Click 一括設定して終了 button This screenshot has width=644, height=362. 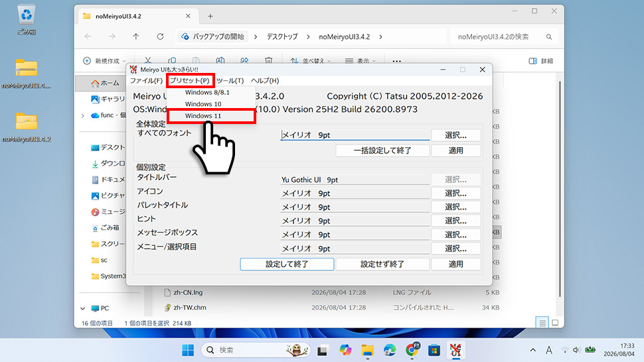382,151
